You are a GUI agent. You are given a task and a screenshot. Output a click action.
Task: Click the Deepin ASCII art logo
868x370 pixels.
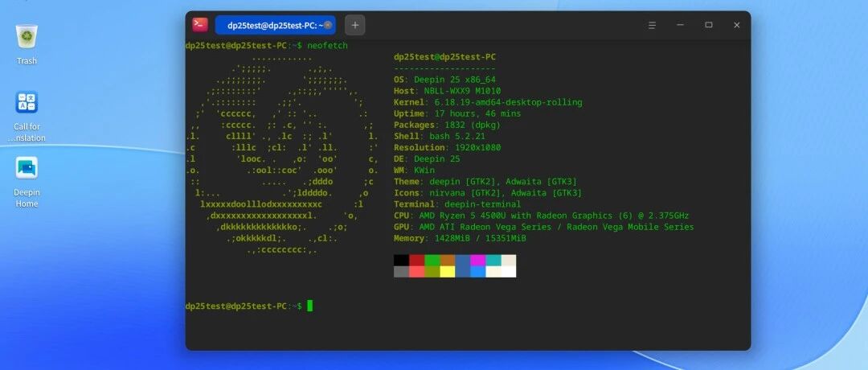[282, 154]
